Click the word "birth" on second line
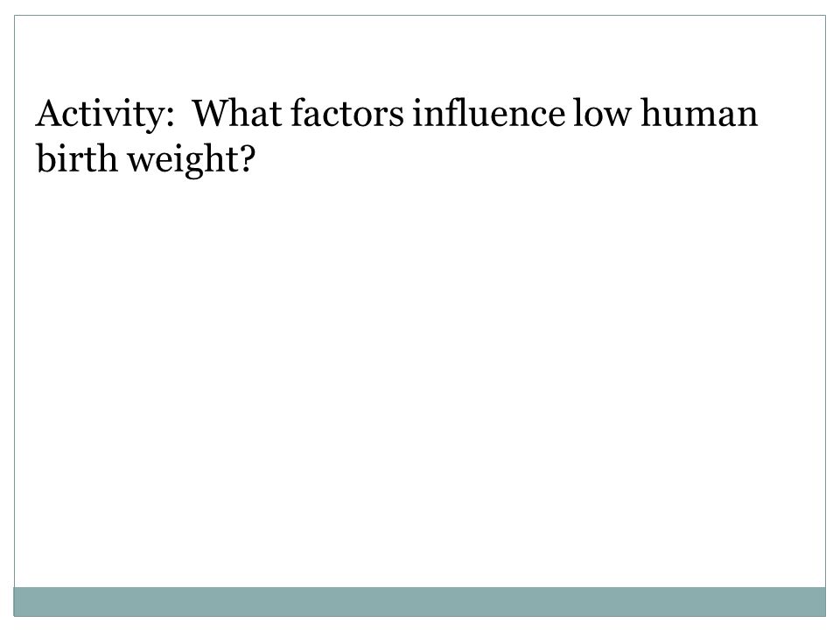This screenshot has height=630, width=840. coord(77,158)
